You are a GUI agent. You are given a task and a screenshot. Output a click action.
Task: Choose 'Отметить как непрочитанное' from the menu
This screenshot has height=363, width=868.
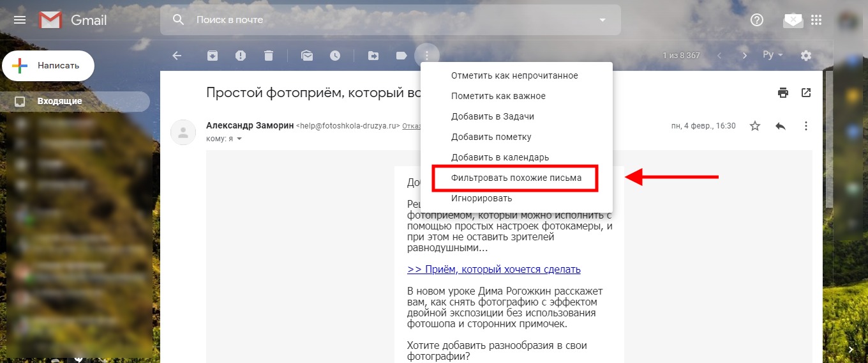[514, 75]
